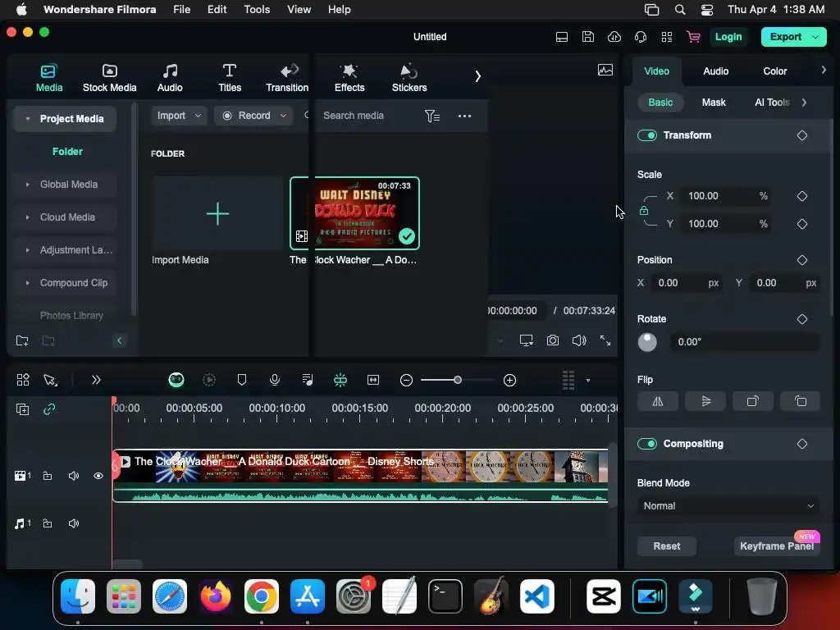Zoom out the timeline with minus
The height and width of the screenshot is (630, 840).
(x=406, y=381)
